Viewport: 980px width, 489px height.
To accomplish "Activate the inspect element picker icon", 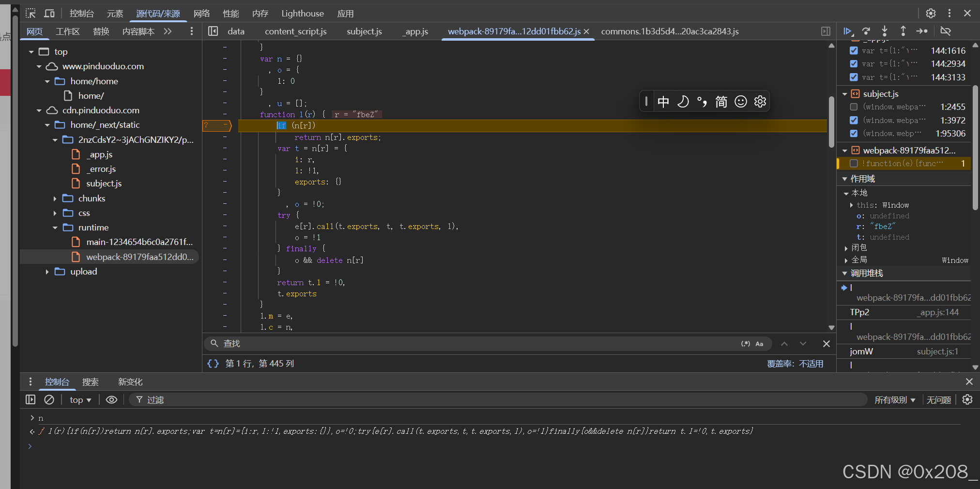I will click(31, 13).
